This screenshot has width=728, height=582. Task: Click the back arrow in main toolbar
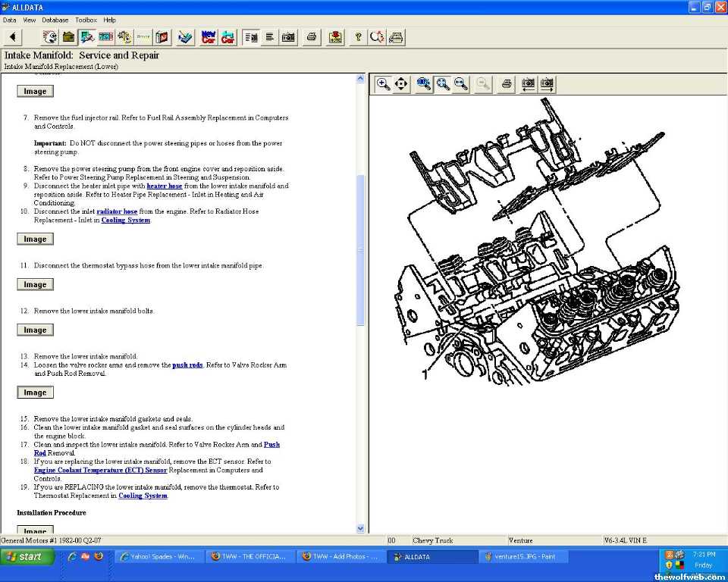tap(13, 37)
